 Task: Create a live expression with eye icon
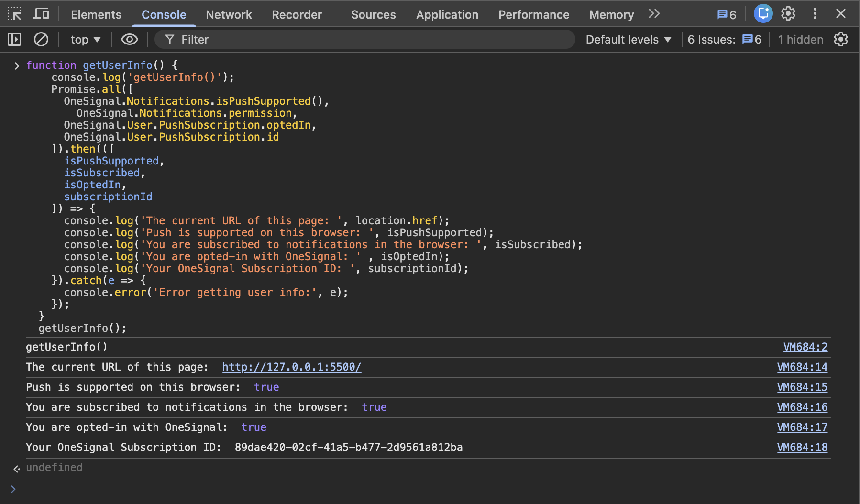pyautogui.click(x=129, y=39)
